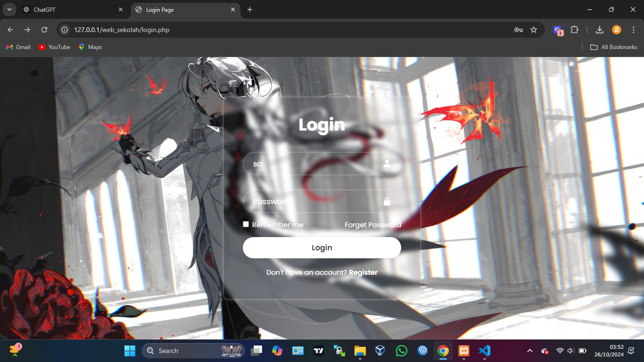Open the Register link

(363, 272)
